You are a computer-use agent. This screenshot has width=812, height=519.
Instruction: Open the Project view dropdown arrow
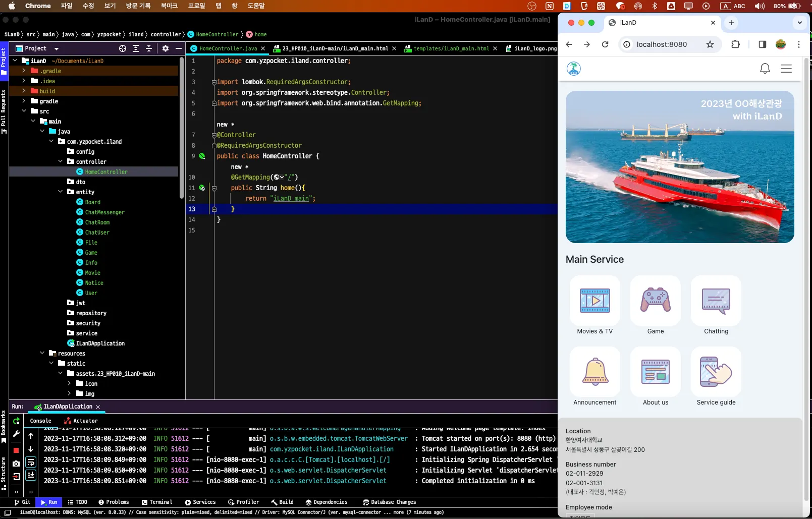57,49
